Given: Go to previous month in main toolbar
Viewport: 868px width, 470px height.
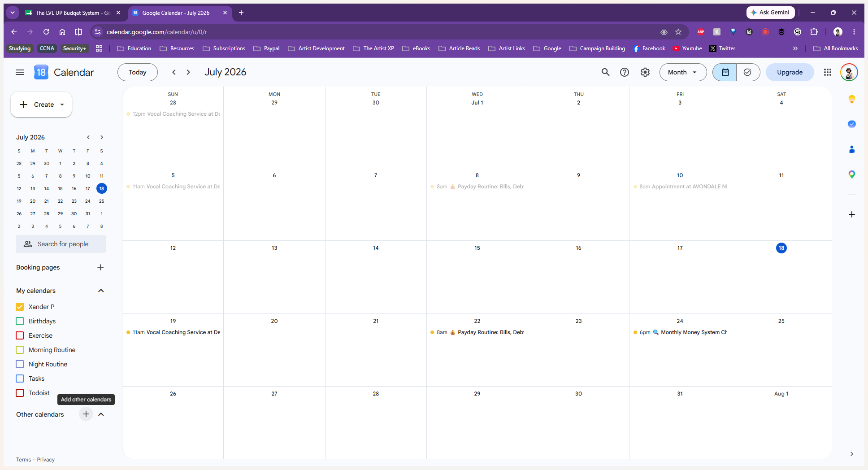Looking at the screenshot, I should (174, 72).
